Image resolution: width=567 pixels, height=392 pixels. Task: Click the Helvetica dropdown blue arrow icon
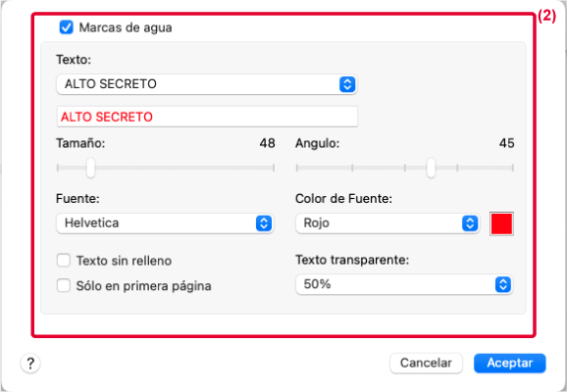(264, 222)
